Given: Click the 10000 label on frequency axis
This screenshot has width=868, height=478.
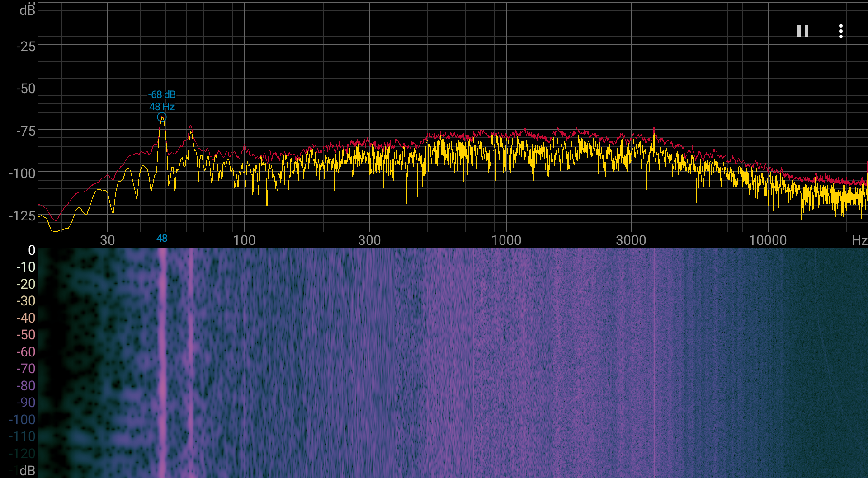Looking at the screenshot, I should [x=768, y=240].
